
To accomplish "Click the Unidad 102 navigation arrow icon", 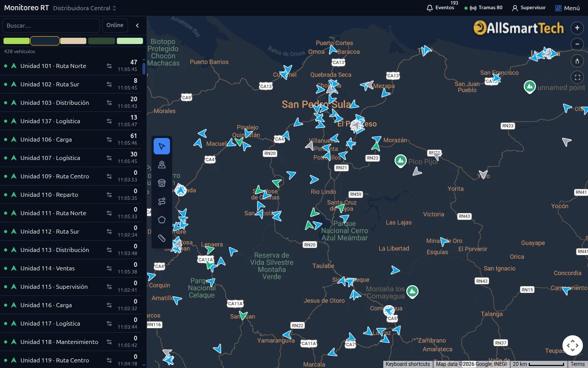I will click(x=14, y=84).
